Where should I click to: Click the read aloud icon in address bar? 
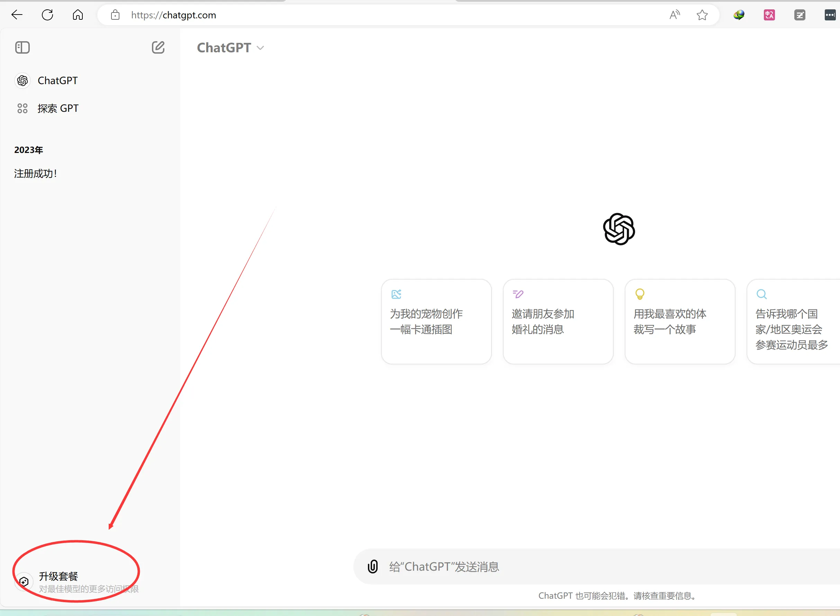tap(675, 15)
